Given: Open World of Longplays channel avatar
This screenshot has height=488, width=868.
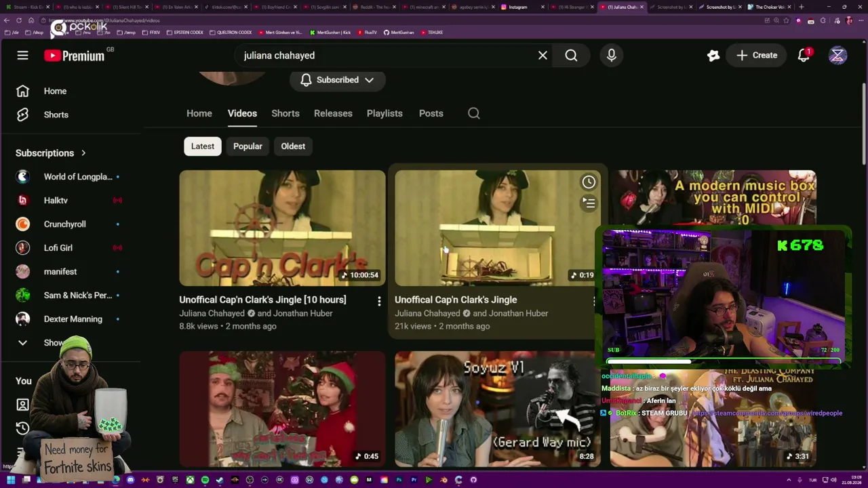Looking at the screenshot, I should [23, 177].
